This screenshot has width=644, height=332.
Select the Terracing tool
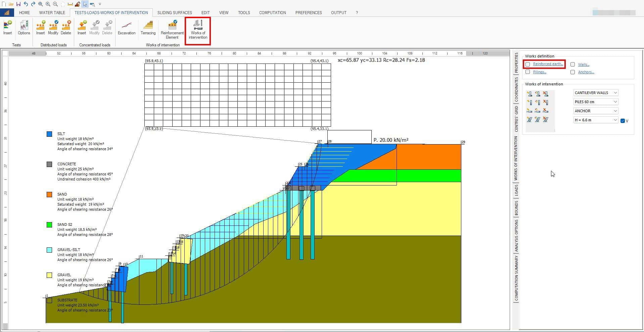[x=148, y=29]
